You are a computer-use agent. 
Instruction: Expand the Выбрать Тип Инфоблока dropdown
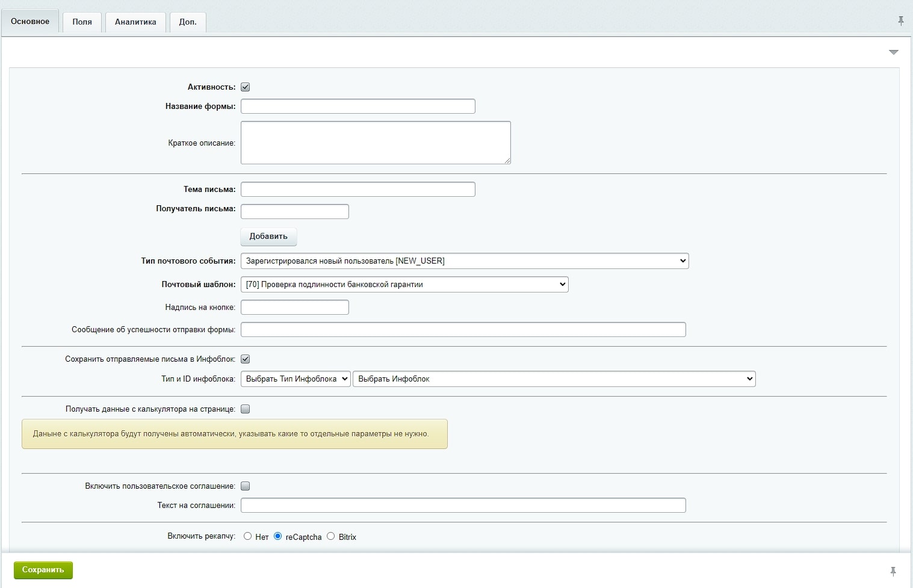pyautogui.click(x=296, y=379)
